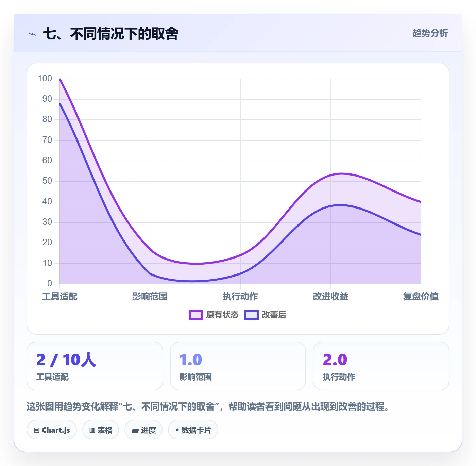
Task: Click the y-axis tick label 100
Action: (45, 79)
